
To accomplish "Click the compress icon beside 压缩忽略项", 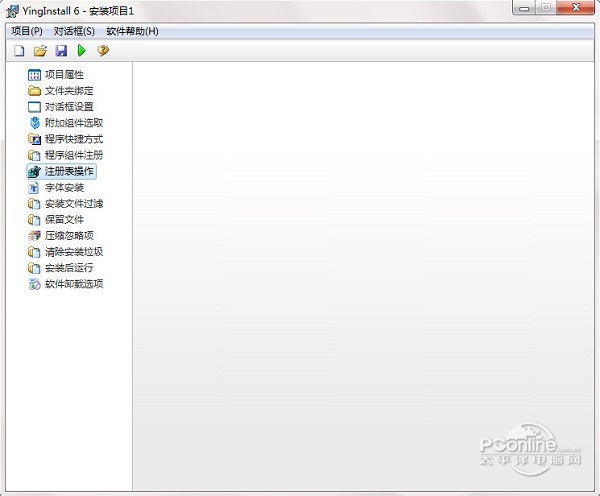I will (x=34, y=236).
